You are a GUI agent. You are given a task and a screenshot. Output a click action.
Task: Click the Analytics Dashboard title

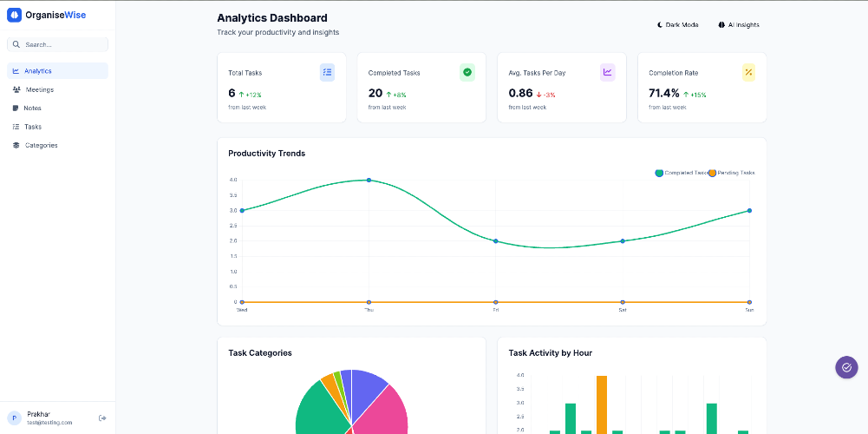272,18
